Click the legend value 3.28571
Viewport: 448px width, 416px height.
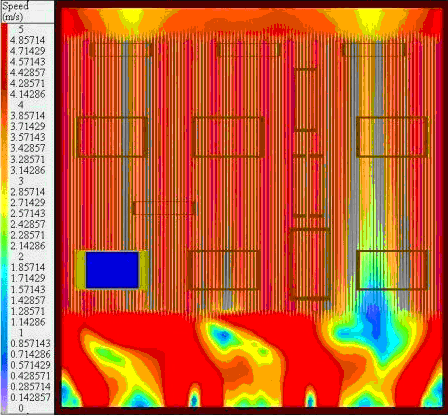28,159
